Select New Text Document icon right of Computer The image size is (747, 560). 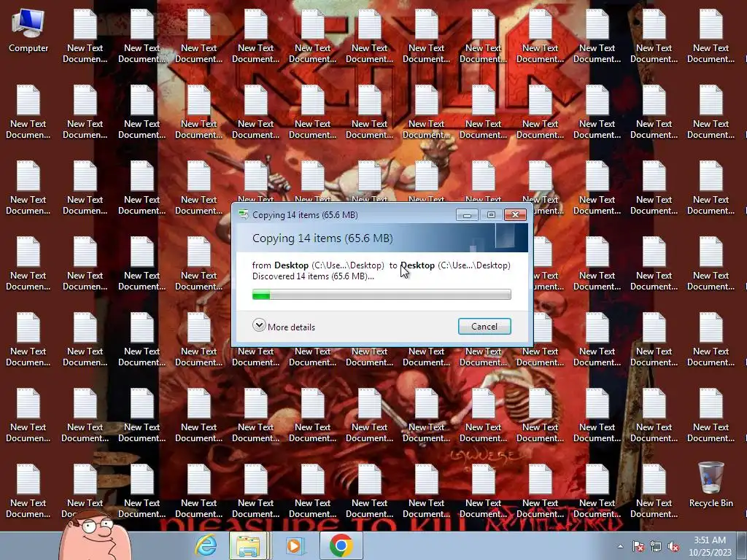[85, 36]
